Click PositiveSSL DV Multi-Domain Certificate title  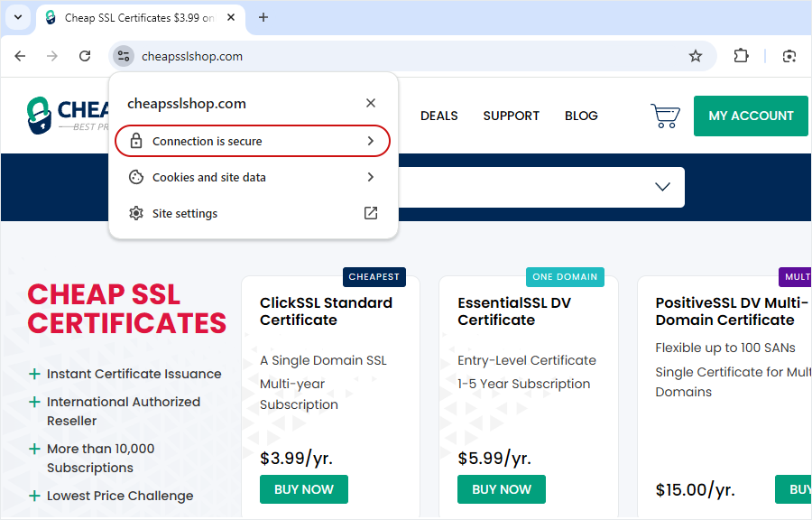tap(733, 311)
